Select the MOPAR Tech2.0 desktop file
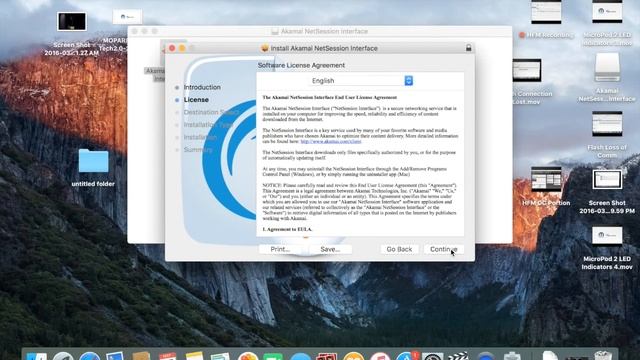 click(127, 17)
